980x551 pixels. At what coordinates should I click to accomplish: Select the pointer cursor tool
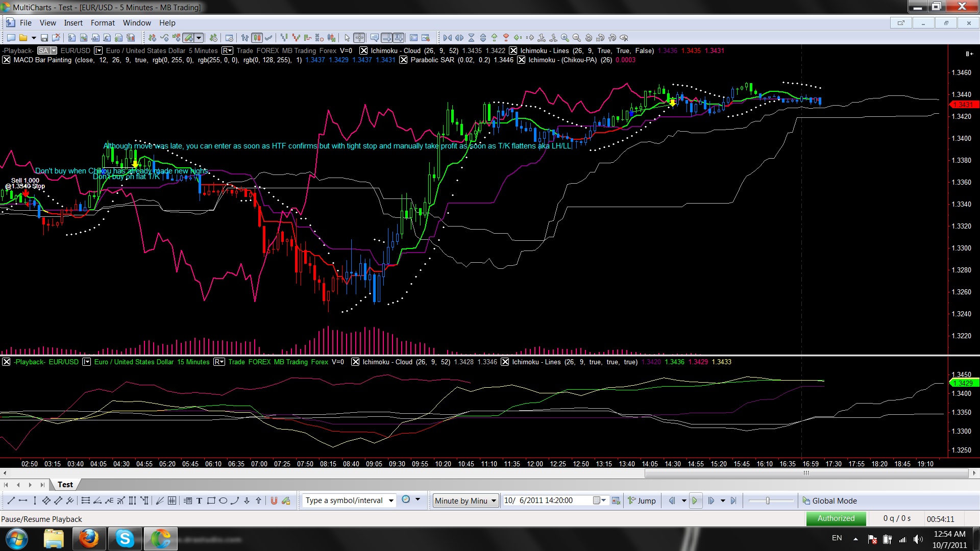tap(347, 38)
